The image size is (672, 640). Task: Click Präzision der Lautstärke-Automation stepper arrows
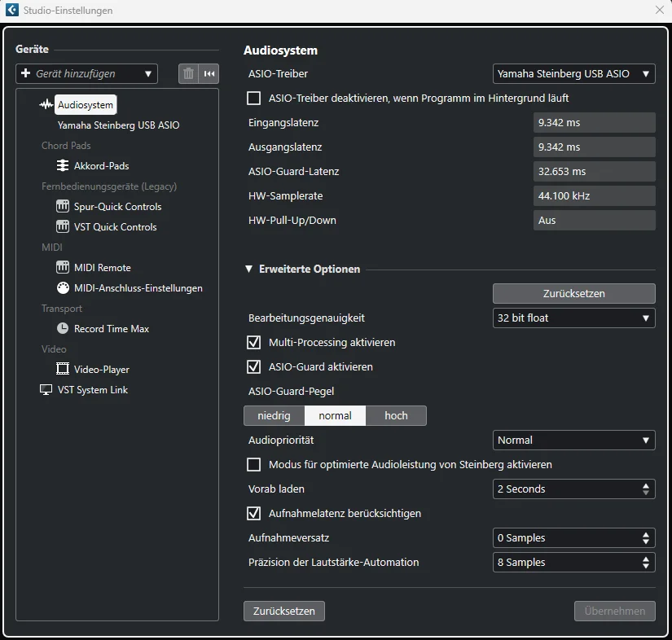pos(646,562)
